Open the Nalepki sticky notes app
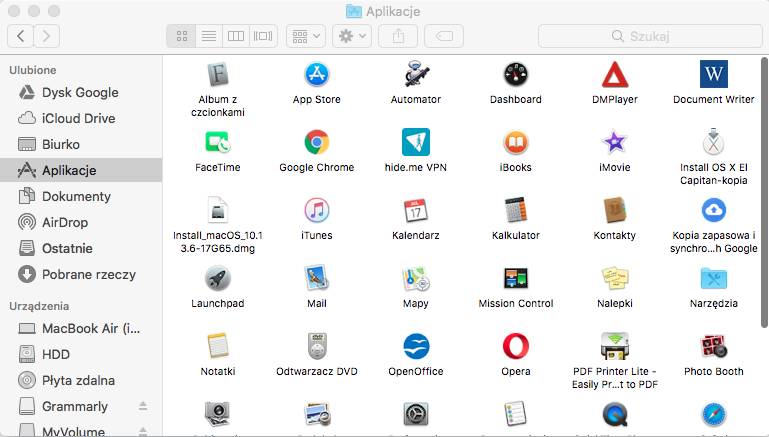 (615, 279)
